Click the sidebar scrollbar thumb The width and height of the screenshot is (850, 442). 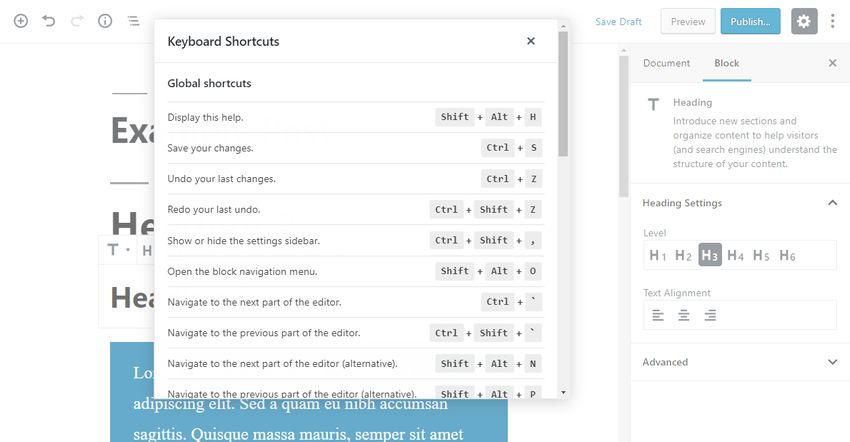click(x=623, y=125)
